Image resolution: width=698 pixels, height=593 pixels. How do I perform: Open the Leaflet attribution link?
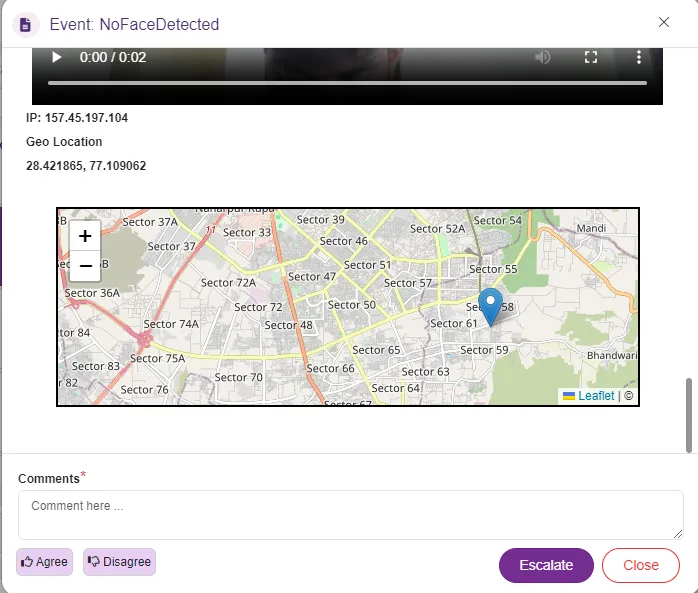pos(596,396)
